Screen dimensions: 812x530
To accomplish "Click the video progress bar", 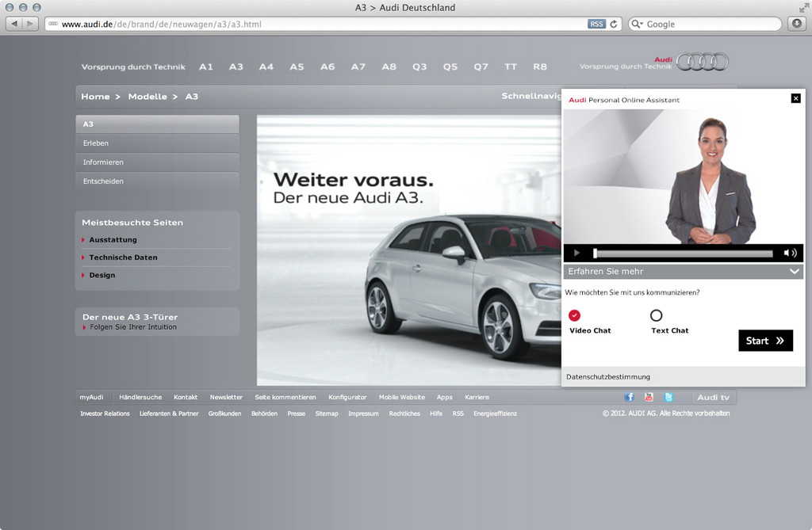I will pyautogui.click(x=683, y=253).
